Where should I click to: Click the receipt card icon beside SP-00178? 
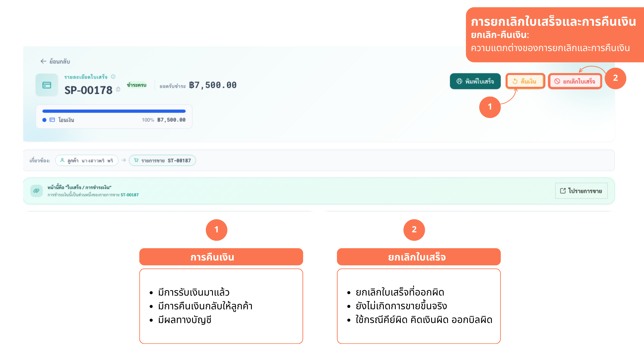[x=47, y=85]
